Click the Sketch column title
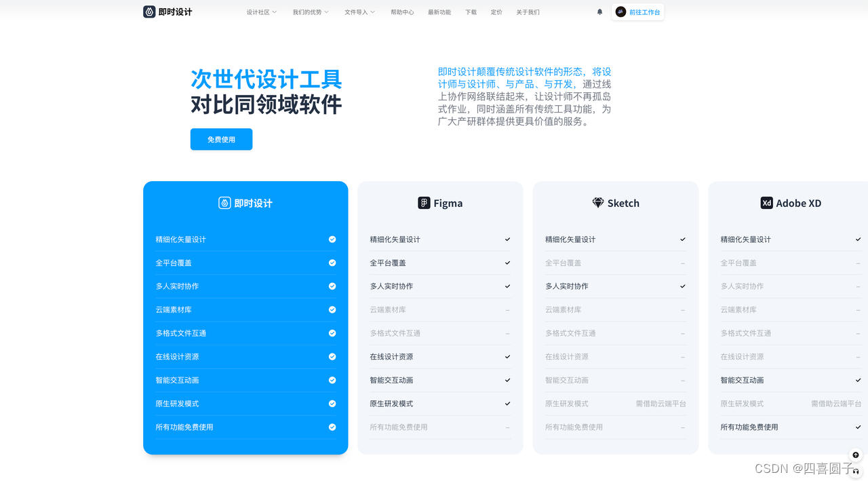Screen dimensions: 868x481 point(623,203)
